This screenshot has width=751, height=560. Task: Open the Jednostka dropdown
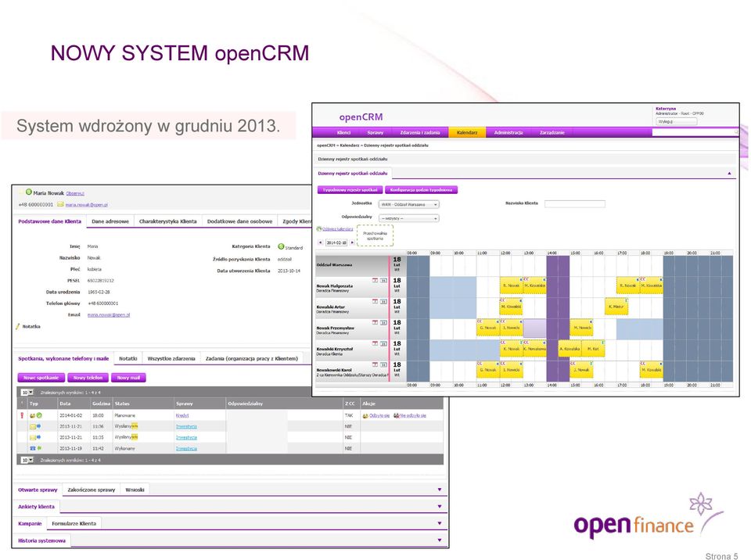[408, 204]
